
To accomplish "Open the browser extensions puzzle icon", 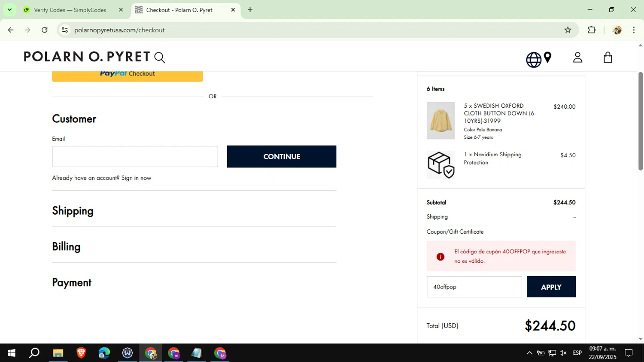I will 592,30.
